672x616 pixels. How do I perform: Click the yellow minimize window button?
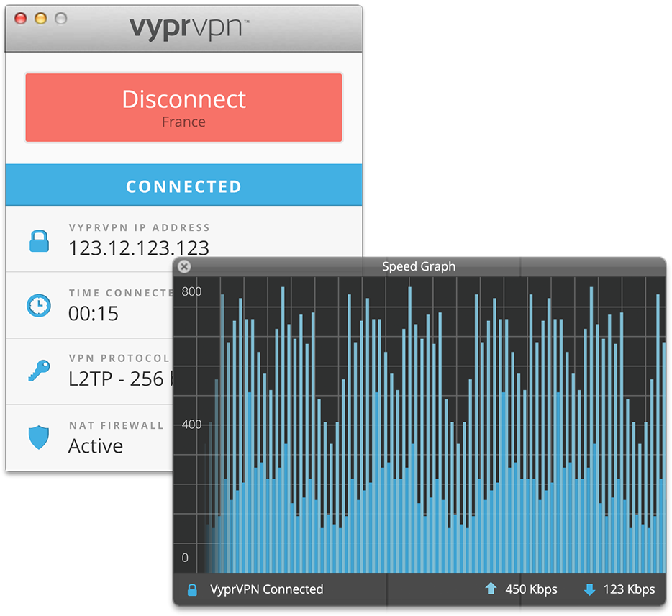(x=41, y=19)
